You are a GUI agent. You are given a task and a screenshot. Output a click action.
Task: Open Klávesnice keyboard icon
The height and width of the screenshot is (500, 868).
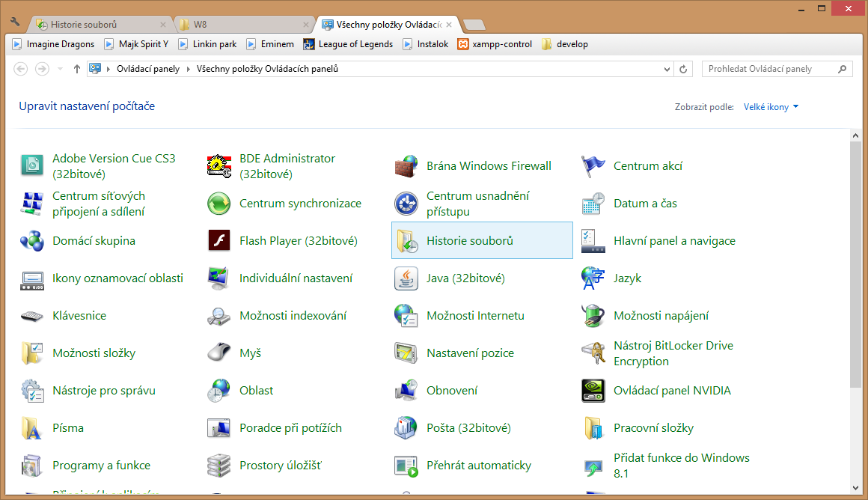(x=32, y=316)
